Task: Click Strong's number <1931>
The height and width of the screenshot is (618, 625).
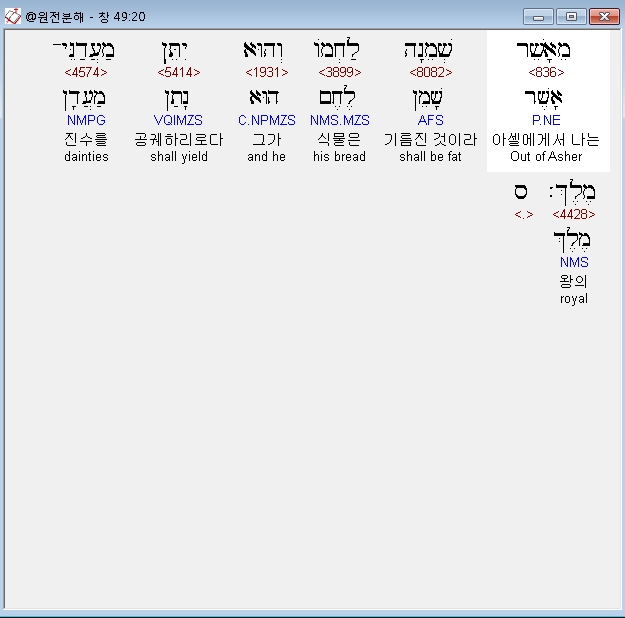Action: point(267,73)
